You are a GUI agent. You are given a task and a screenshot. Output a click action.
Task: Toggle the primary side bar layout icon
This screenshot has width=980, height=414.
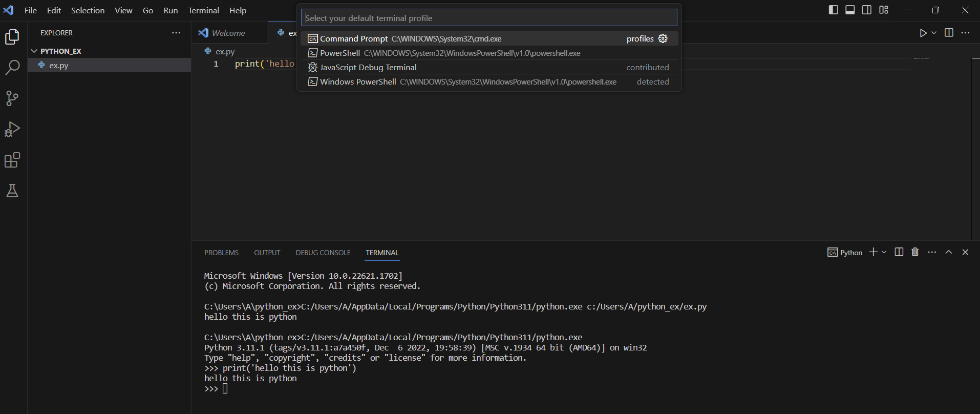[x=833, y=10]
